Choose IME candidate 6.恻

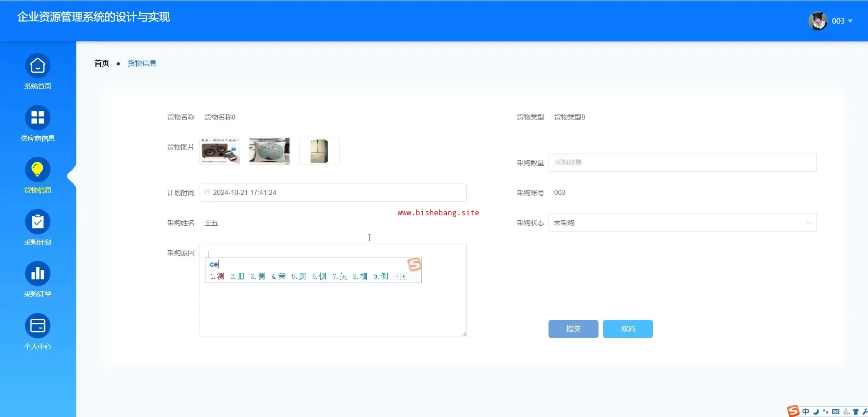[319, 276]
